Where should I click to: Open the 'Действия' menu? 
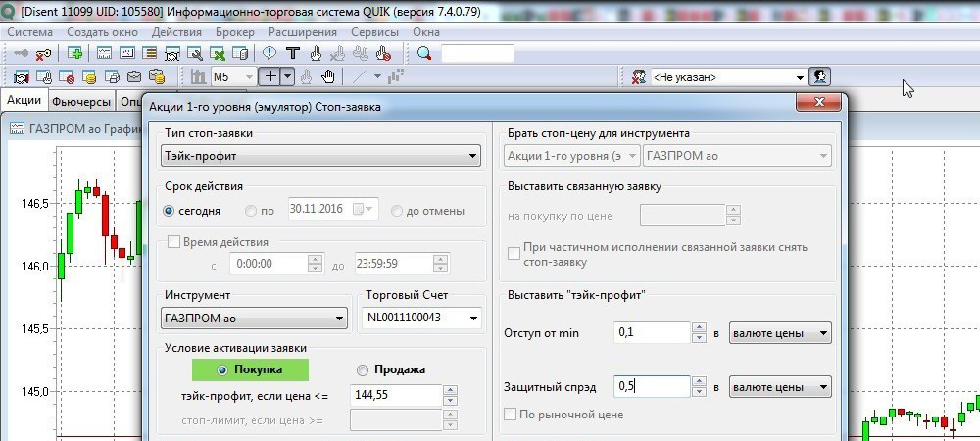176,32
